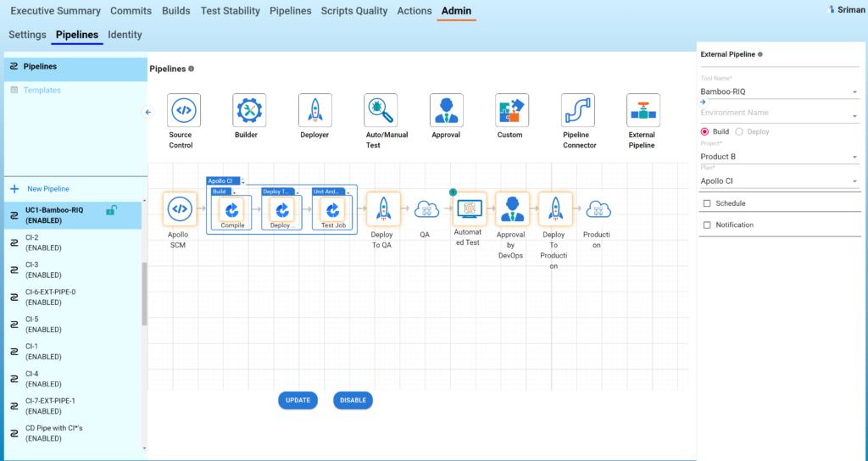
Task: Expand the Unit And... stage header arrow
Action: pos(348,192)
